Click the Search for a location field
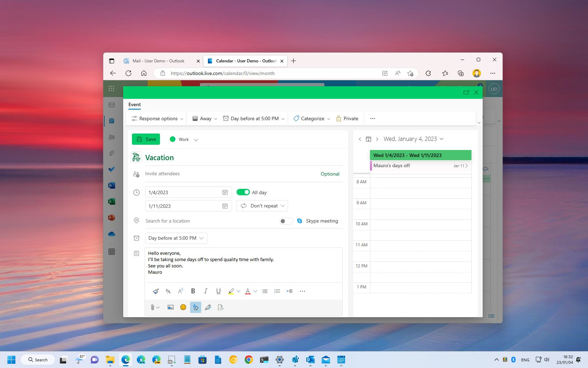The height and width of the screenshot is (368, 588). pyautogui.click(x=210, y=221)
